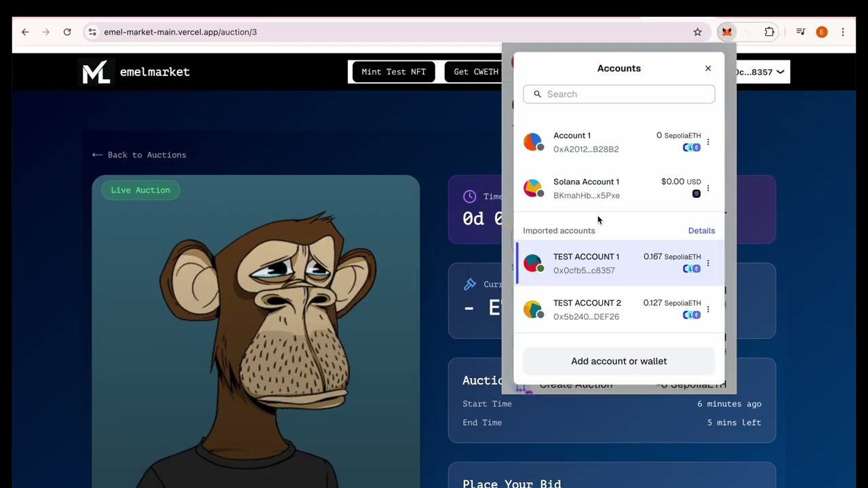Click the address 0x5b240...DEF26
The width and height of the screenshot is (868, 488).
pos(586,317)
